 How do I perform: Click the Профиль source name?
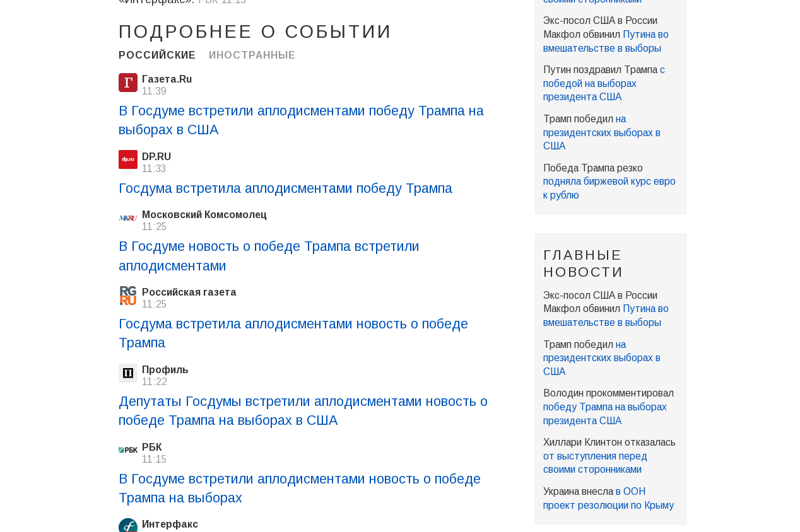pos(165,370)
